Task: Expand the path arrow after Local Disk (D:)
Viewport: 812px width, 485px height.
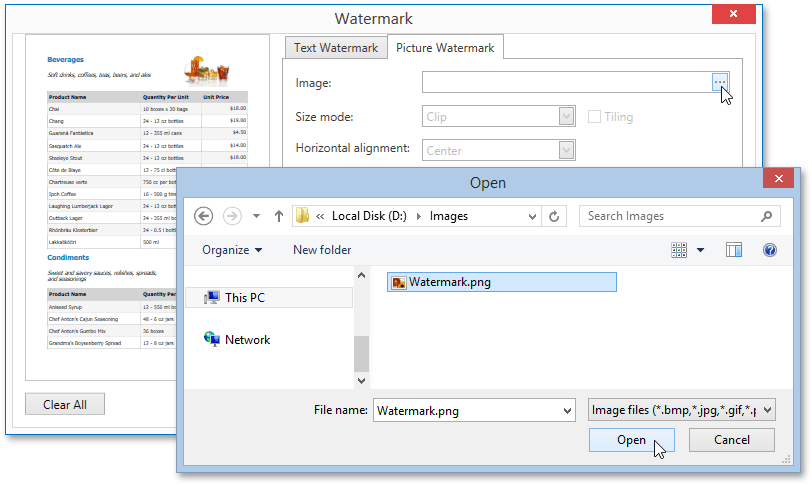Action: click(x=418, y=216)
